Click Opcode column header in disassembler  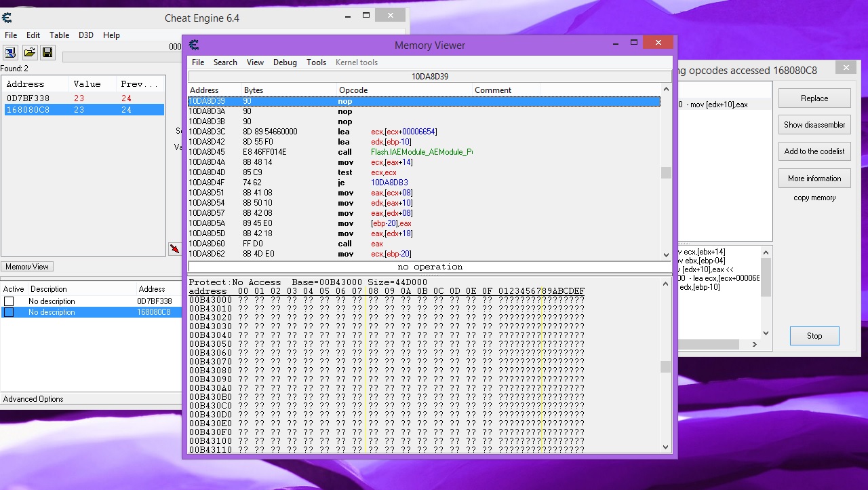tap(404, 90)
